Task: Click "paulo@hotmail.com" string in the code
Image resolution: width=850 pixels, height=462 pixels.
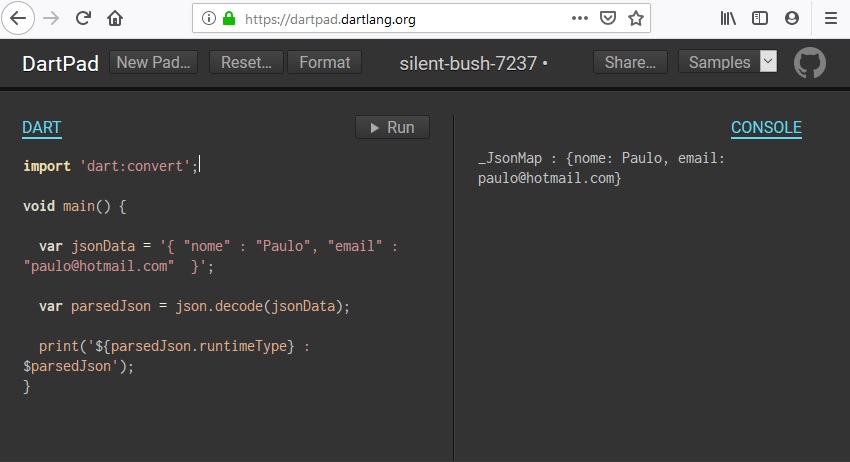Action: 99,266
